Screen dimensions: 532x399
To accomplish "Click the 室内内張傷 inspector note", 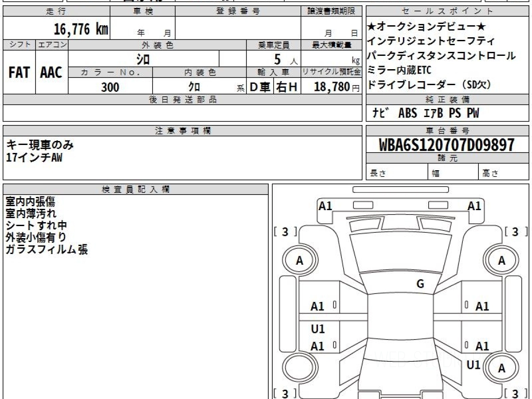I will click(x=31, y=202).
